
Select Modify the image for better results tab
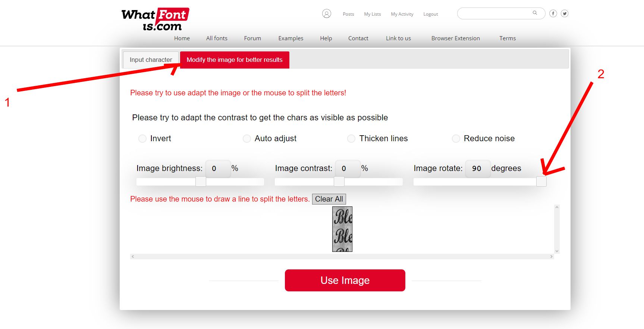[x=235, y=60]
